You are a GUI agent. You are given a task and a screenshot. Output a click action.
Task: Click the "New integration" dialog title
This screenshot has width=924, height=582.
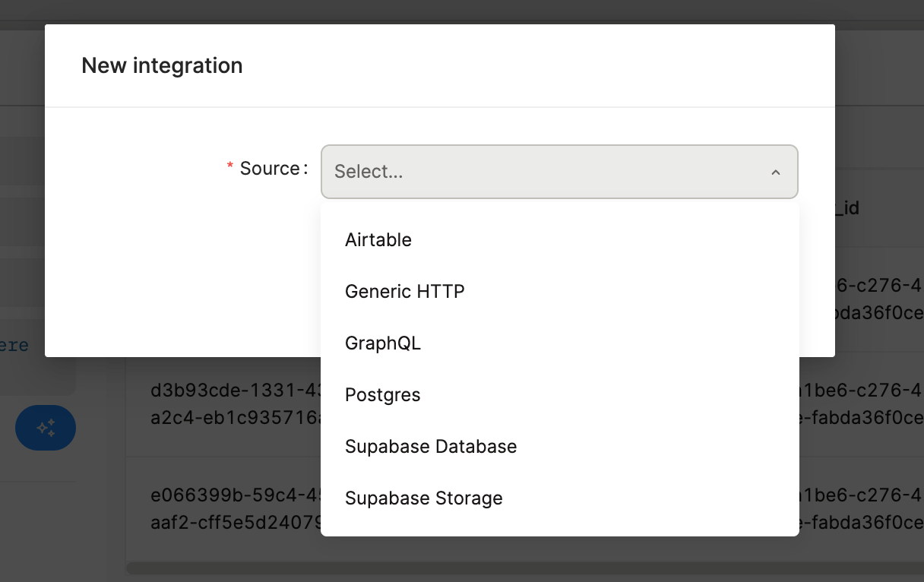point(162,66)
